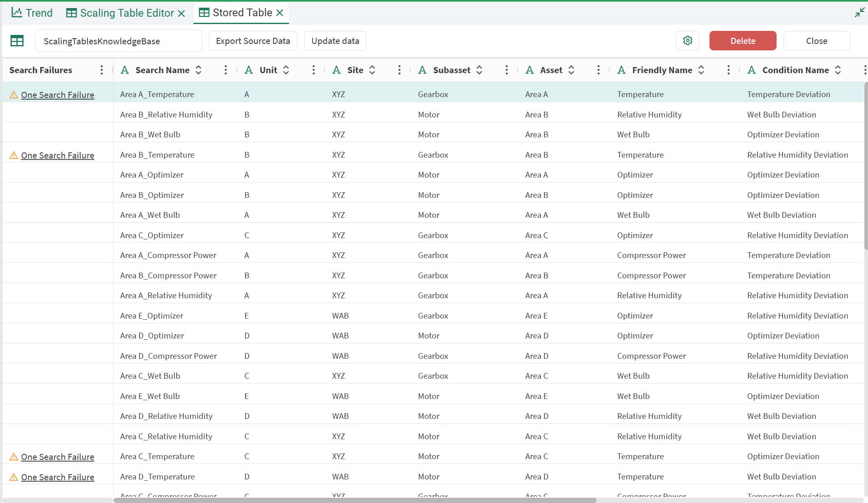Toggle sort on Site column

tap(372, 70)
